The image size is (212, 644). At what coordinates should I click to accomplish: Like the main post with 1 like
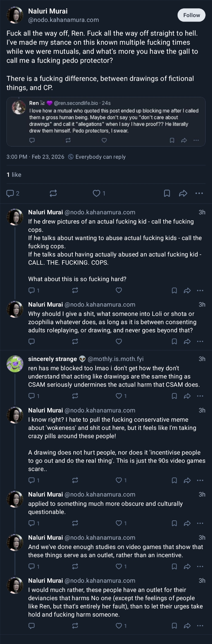[x=97, y=193]
